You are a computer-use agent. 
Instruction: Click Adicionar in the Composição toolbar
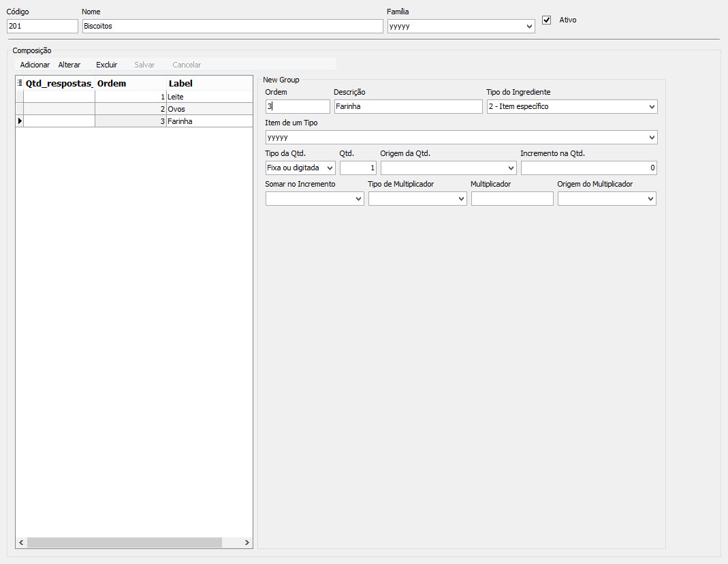coord(35,65)
